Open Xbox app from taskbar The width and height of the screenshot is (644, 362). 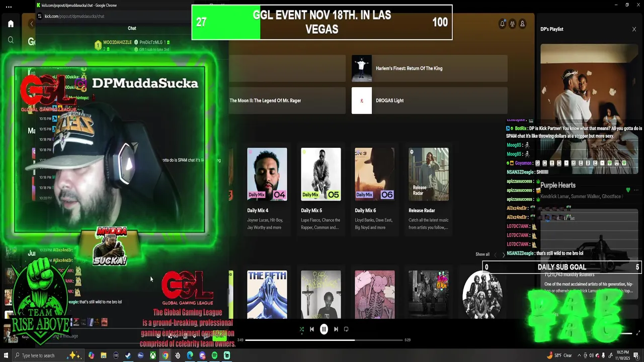153,355
